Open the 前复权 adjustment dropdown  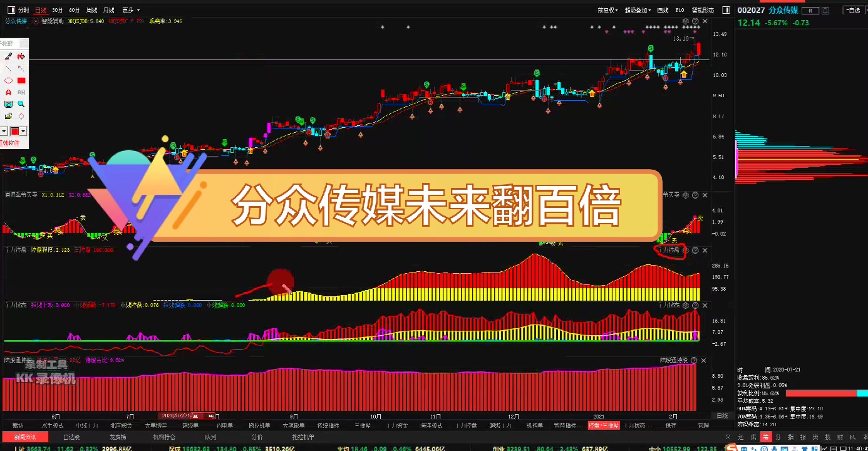click(607, 10)
